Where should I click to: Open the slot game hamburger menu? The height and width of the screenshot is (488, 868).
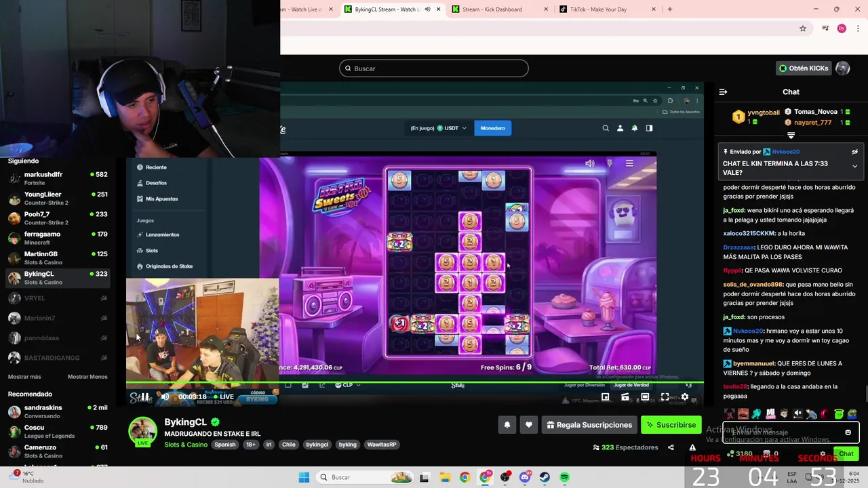(629, 163)
